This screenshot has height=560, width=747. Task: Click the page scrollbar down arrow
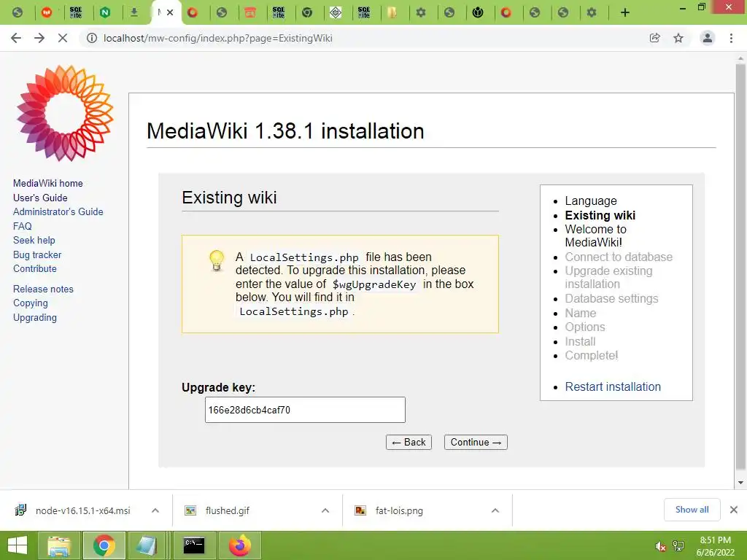pos(740,483)
